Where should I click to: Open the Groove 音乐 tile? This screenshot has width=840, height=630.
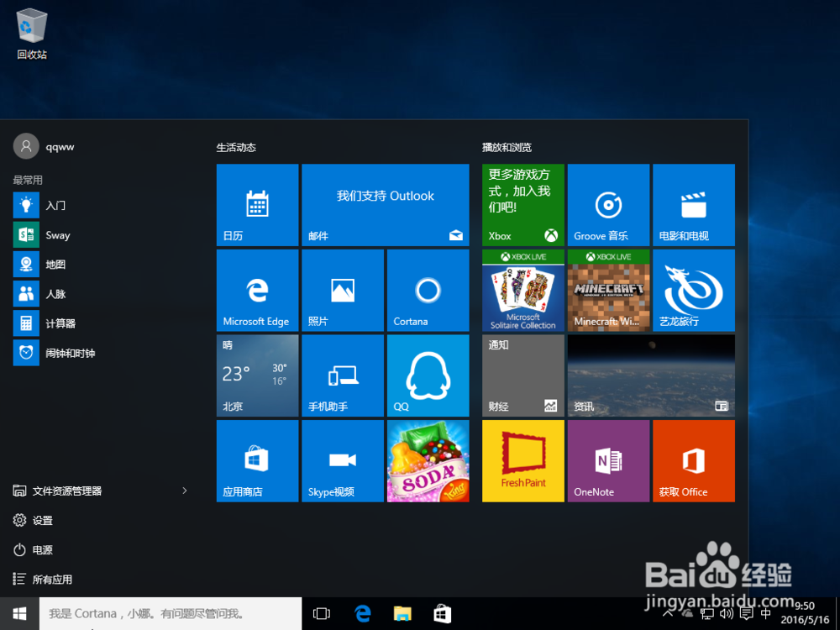(608, 205)
